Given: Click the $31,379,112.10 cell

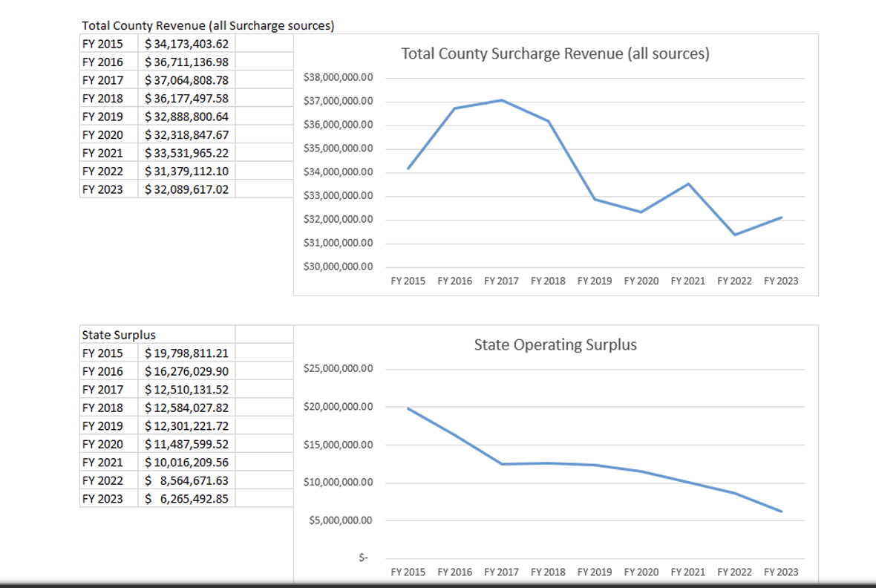Looking at the screenshot, I should tap(186, 171).
